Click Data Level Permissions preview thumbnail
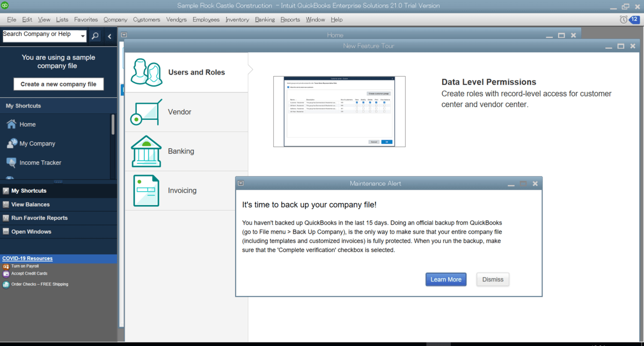This screenshot has height=346, width=644. coord(339,111)
